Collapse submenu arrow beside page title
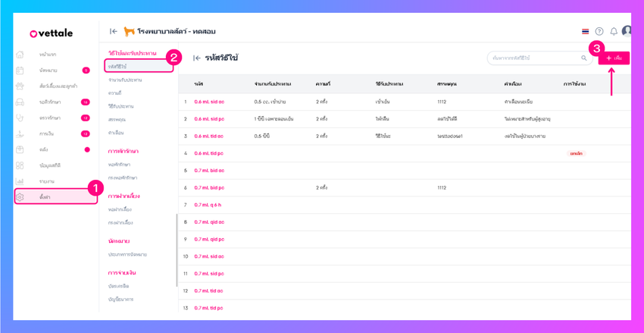 pyautogui.click(x=197, y=58)
